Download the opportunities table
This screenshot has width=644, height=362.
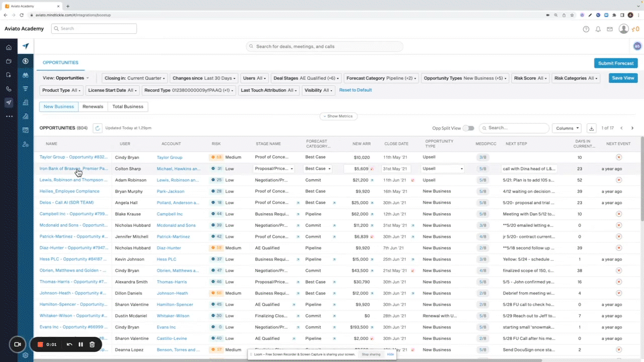[x=592, y=128]
